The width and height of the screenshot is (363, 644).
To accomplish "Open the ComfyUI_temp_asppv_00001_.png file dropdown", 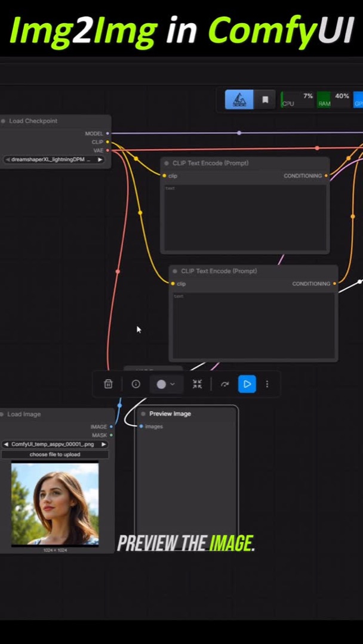I will pyautogui.click(x=55, y=444).
